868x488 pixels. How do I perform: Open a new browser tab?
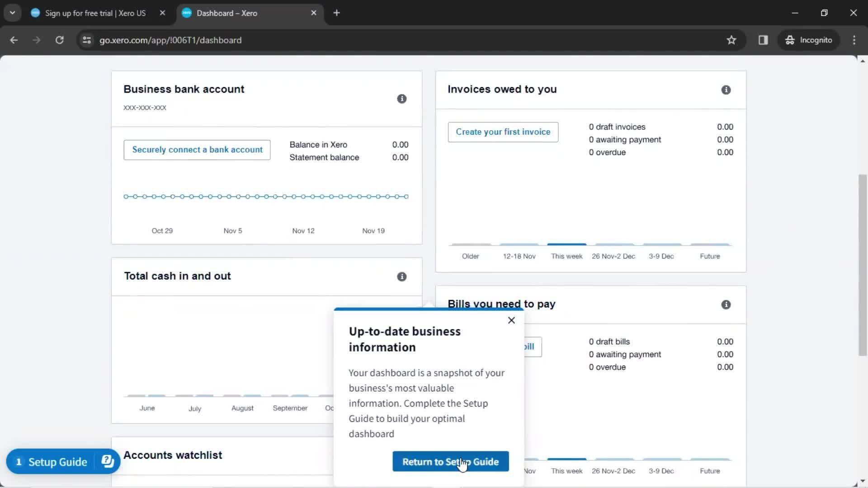point(336,13)
